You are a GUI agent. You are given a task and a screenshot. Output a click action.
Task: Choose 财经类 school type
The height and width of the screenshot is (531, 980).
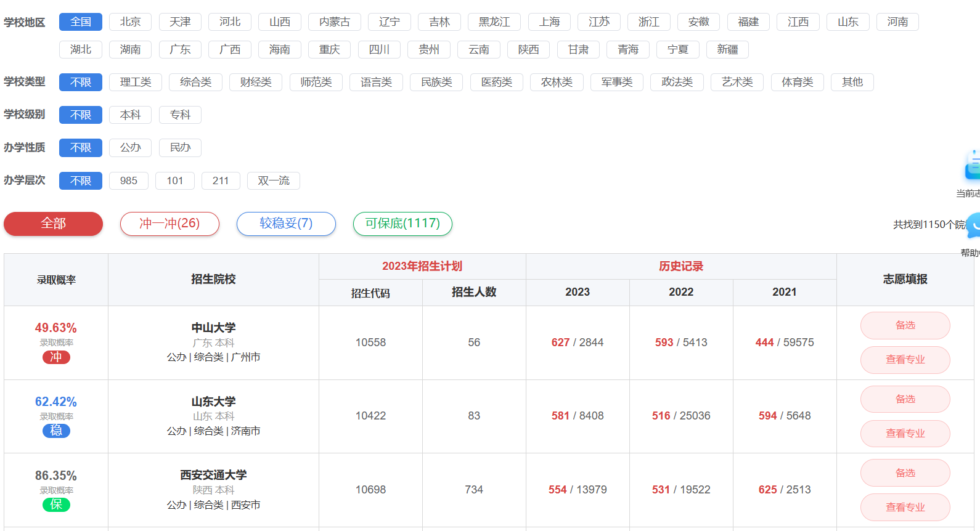[x=256, y=82]
